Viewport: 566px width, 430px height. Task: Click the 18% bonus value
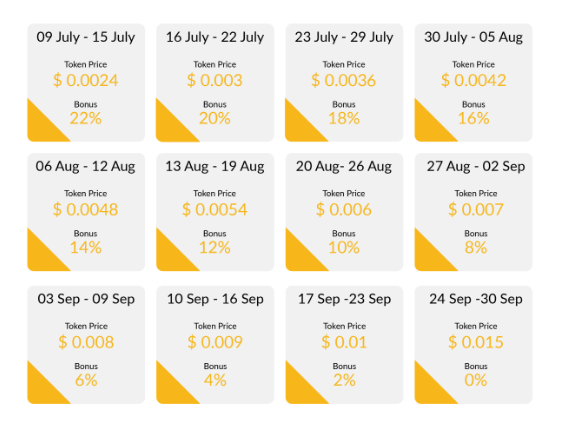[x=344, y=118]
